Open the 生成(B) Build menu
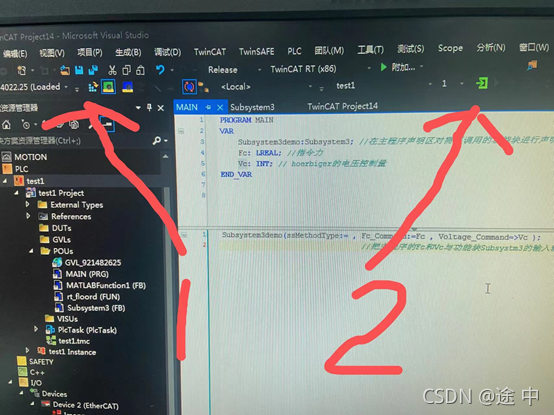 tap(128, 53)
